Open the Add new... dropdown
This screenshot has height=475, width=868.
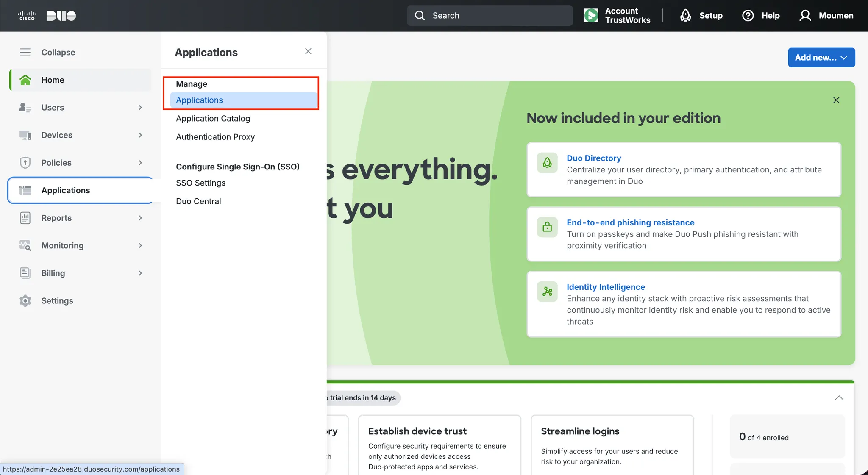[x=821, y=58]
